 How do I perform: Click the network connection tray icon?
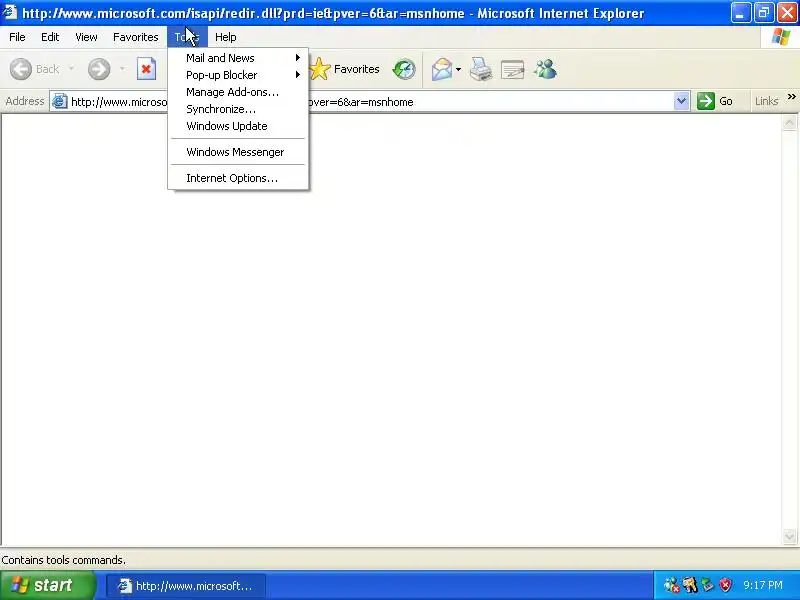671,585
